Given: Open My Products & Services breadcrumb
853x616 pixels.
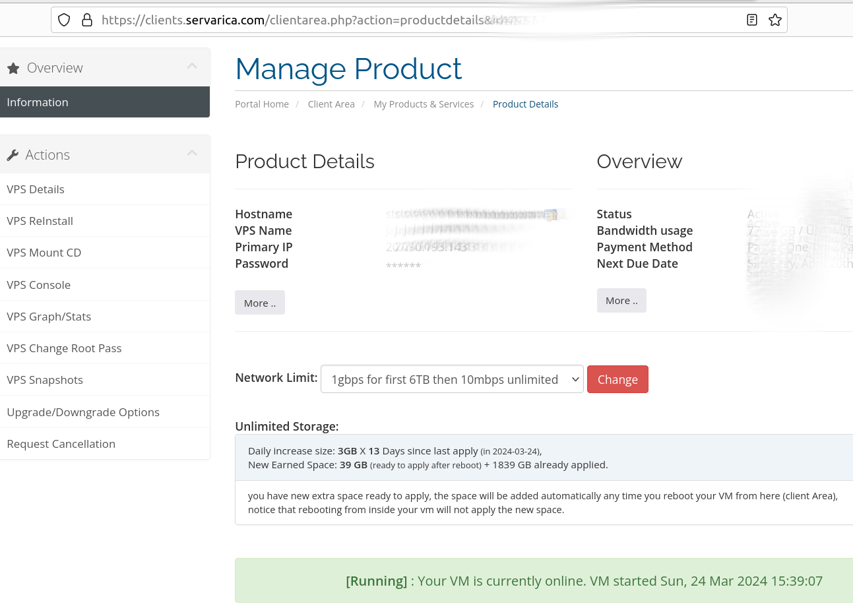Looking at the screenshot, I should pyautogui.click(x=424, y=104).
